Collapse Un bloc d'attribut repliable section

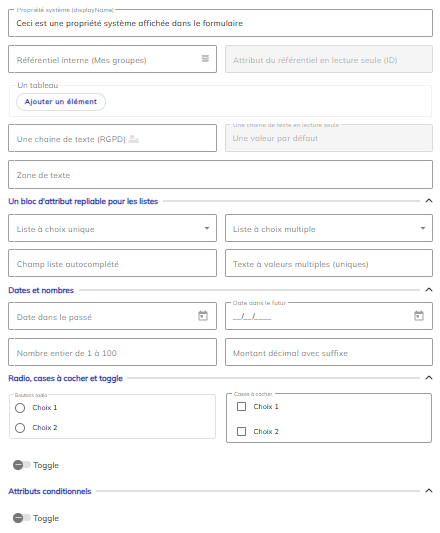[429, 201]
